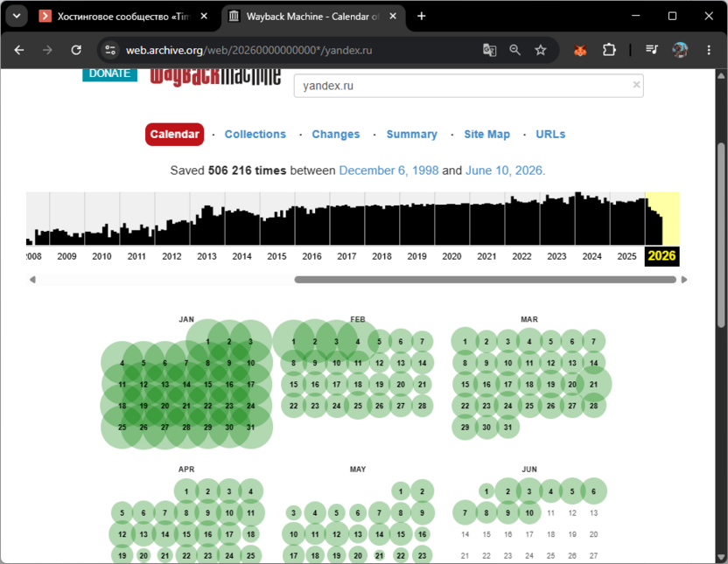Open the tab search dropdown arrow
728x564 pixels.
tap(17, 17)
